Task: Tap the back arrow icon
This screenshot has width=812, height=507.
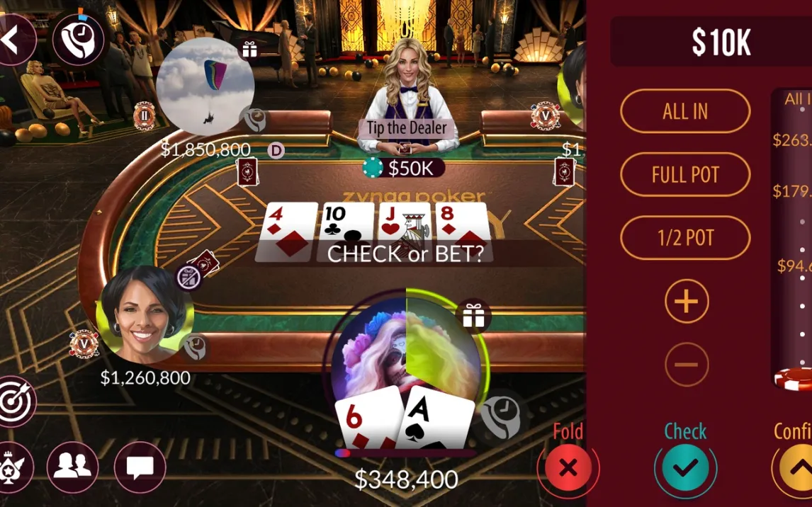Action: pos(13,40)
